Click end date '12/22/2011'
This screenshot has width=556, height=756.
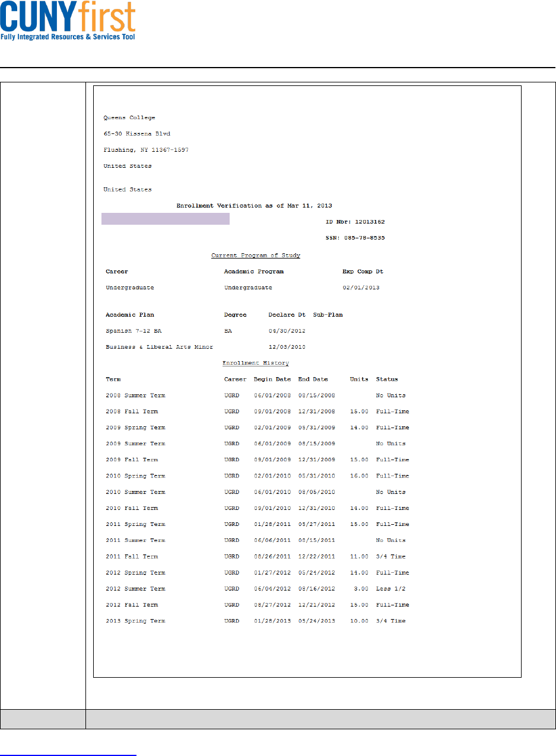(317, 557)
